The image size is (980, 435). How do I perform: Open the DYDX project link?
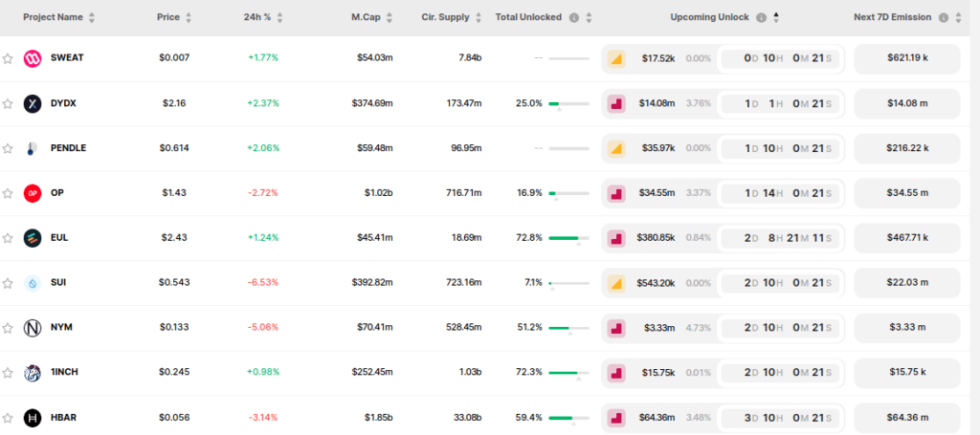(x=63, y=103)
